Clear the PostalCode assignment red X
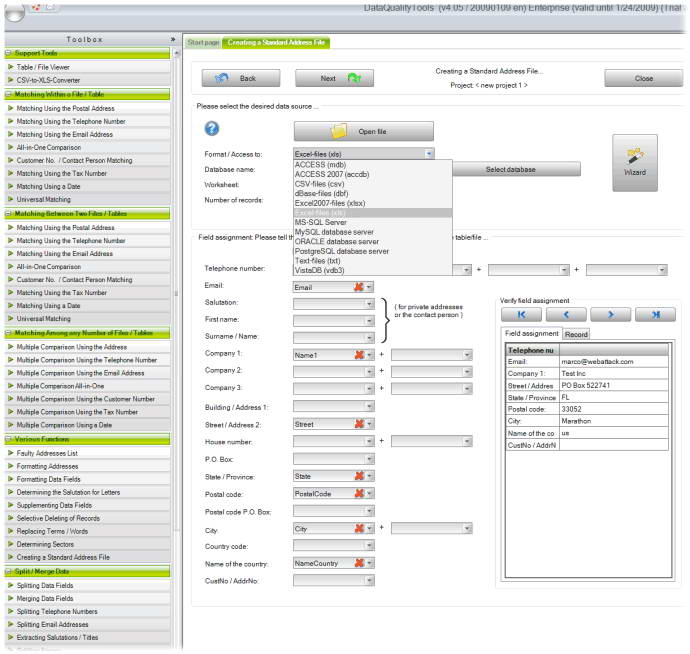The image size is (690, 654). coord(359,493)
